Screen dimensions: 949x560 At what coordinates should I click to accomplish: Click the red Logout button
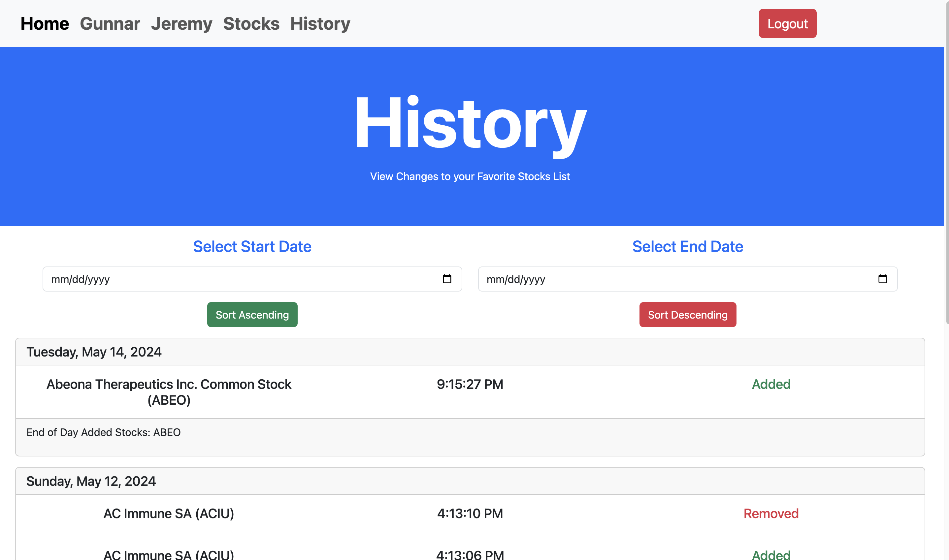coord(787,23)
